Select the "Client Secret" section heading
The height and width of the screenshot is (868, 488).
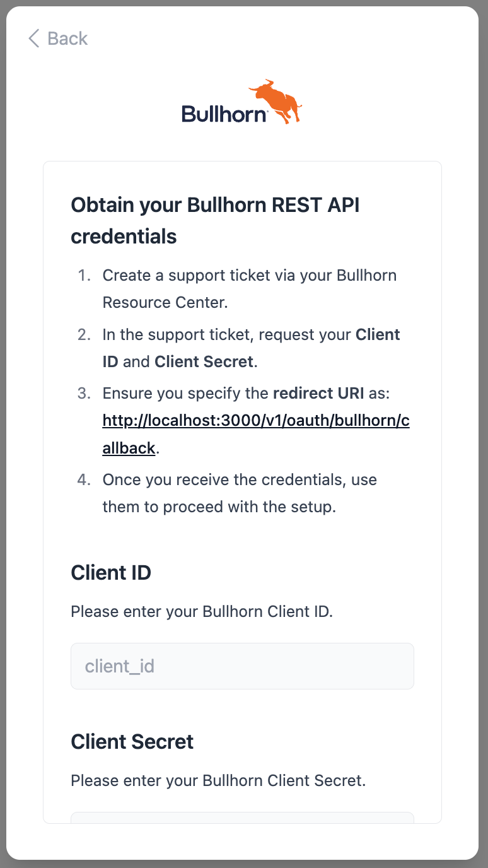pyautogui.click(x=132, y=742)
